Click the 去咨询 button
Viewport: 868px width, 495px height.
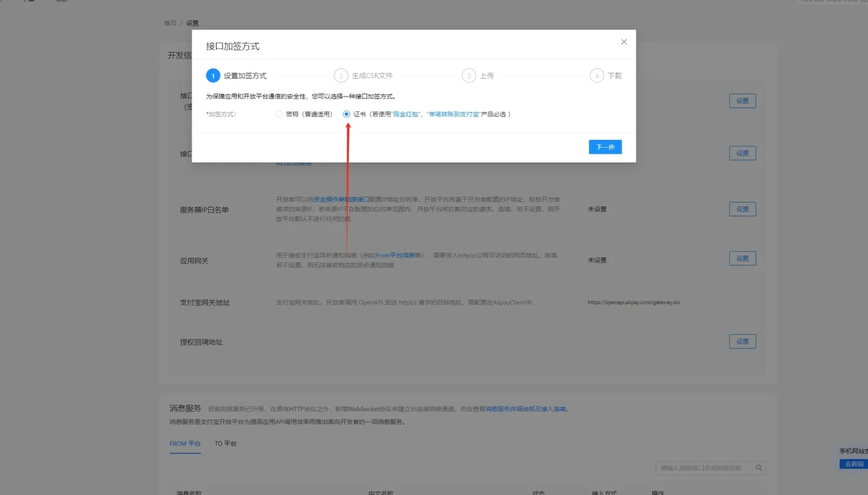click(x=854, y=464)
